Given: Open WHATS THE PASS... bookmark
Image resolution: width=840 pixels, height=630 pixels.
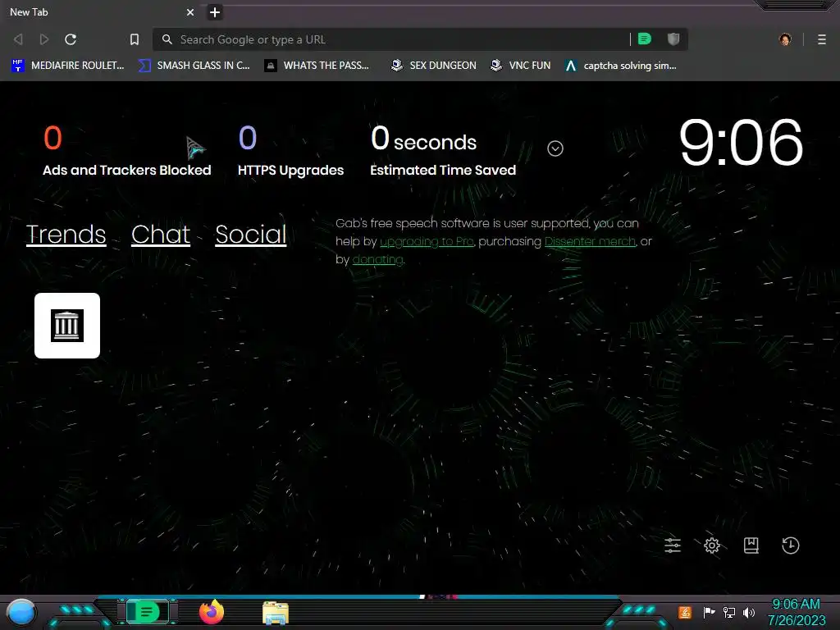Looking at the screenshot, I should [317, 66].
